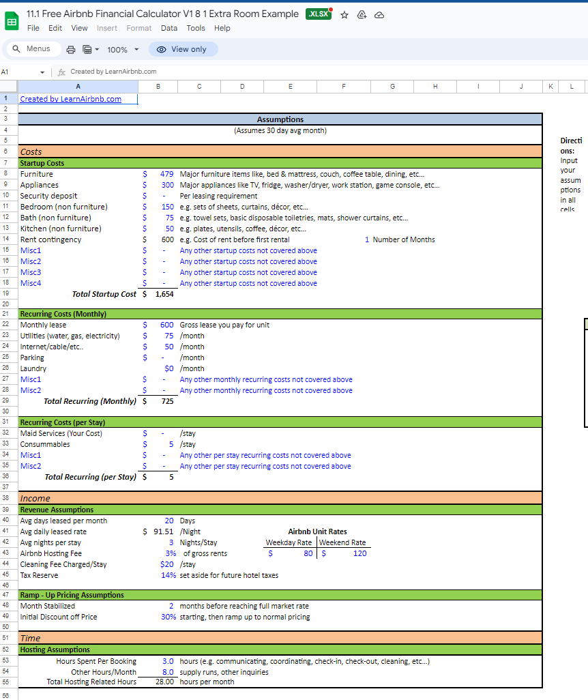Image resolution: width=588 pixels, height=700 pixels.
Task: Open the Google Sheets home logo
Action: [12, 21]
